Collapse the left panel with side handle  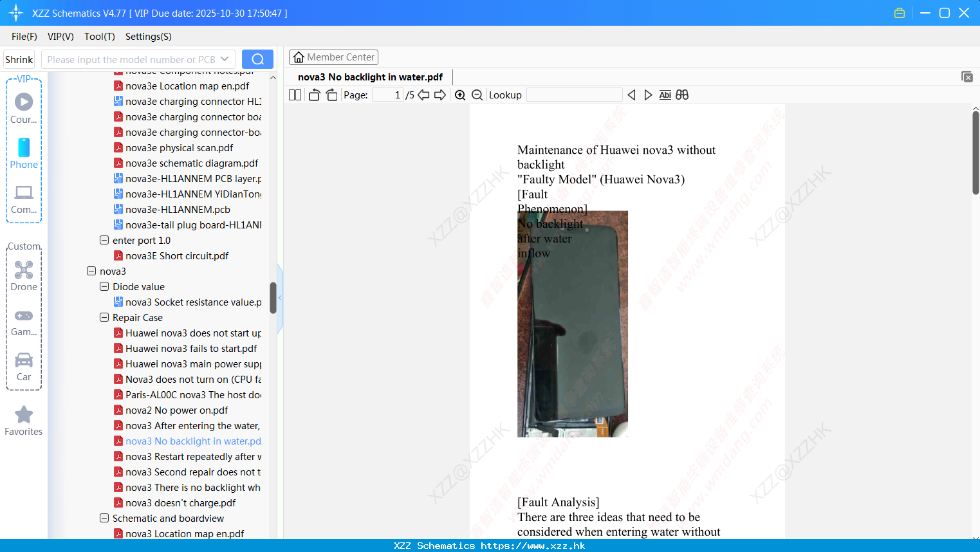coord(280,298)
